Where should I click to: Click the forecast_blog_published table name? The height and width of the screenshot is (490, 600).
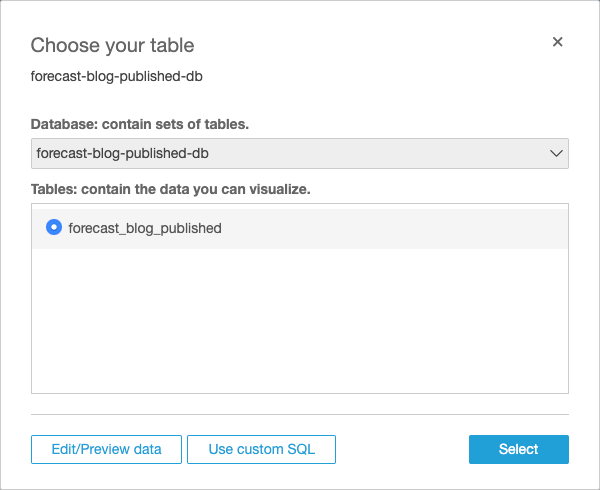(144, 228)
